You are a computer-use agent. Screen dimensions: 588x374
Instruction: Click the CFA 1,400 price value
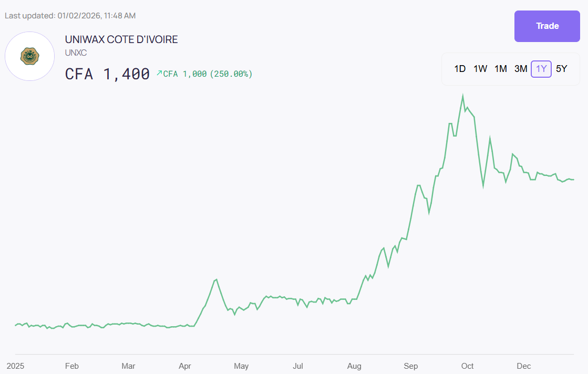tap(107, 74)
